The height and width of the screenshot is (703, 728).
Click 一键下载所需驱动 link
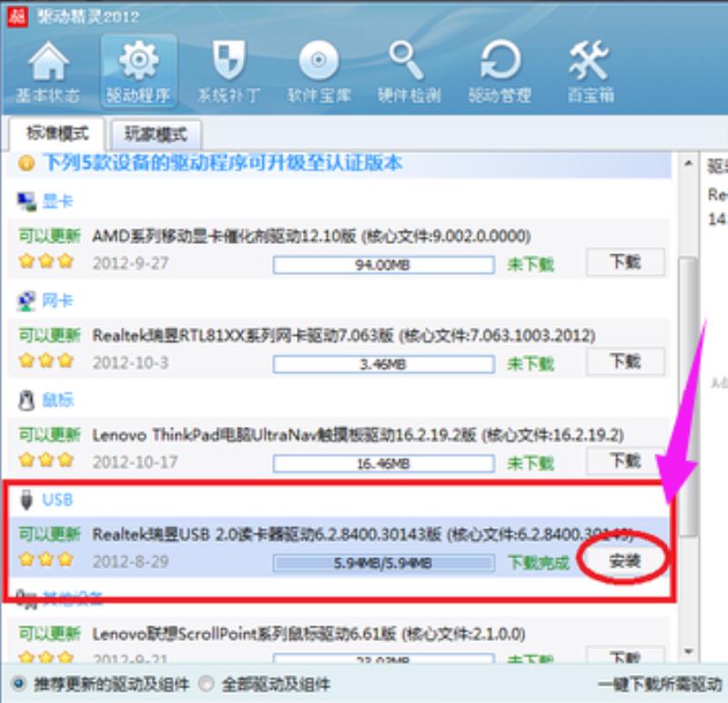pos(660,684)
